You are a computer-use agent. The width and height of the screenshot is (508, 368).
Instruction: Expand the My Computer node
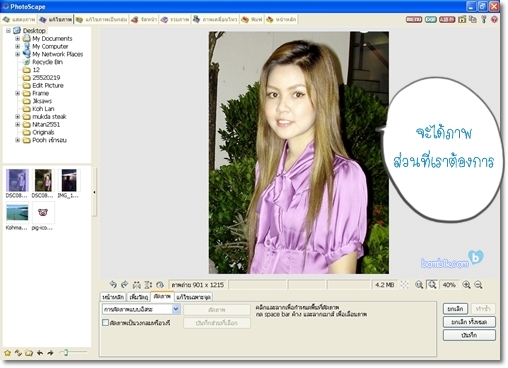(x=17, y=46)
